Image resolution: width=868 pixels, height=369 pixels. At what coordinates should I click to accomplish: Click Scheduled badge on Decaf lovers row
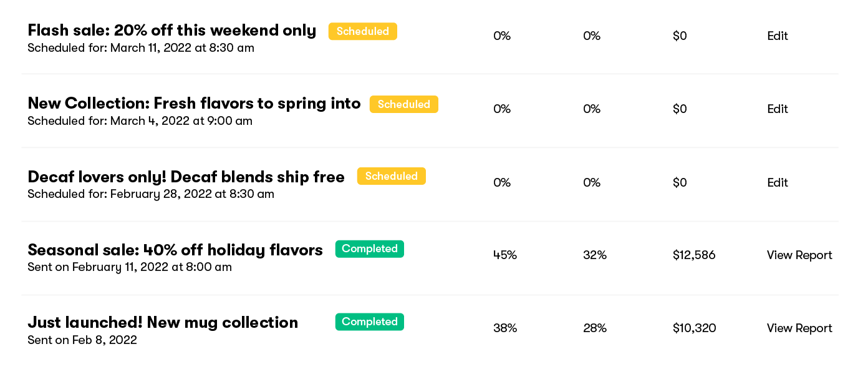click(392, 176)
